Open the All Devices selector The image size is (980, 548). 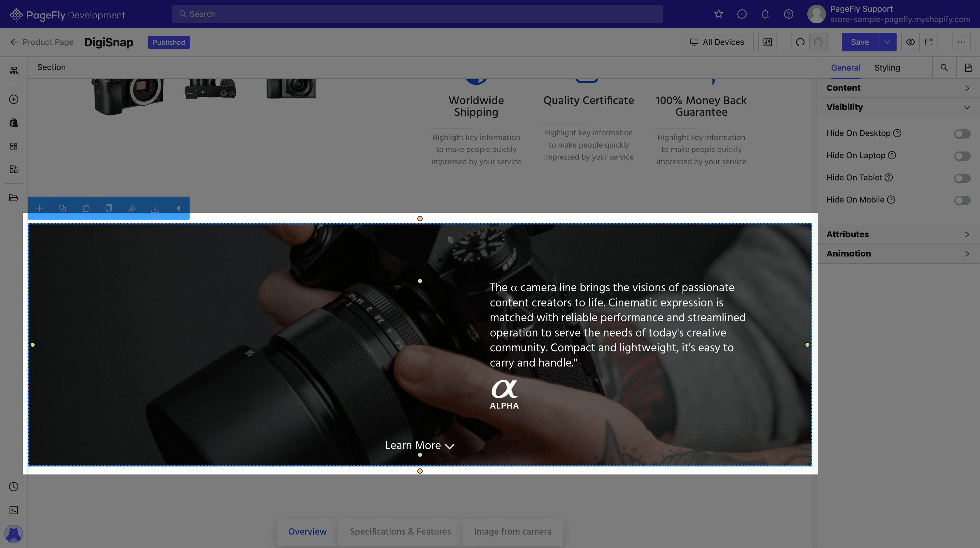[x=717, y=42]
